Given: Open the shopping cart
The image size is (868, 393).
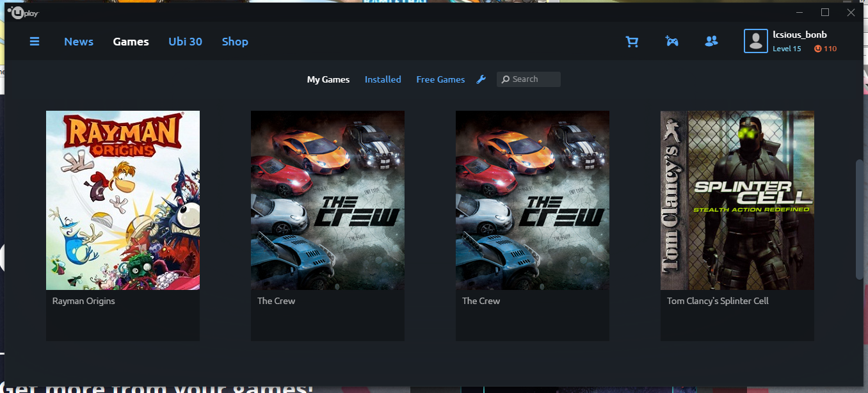Looking at the screenshot, I should 632,42.
